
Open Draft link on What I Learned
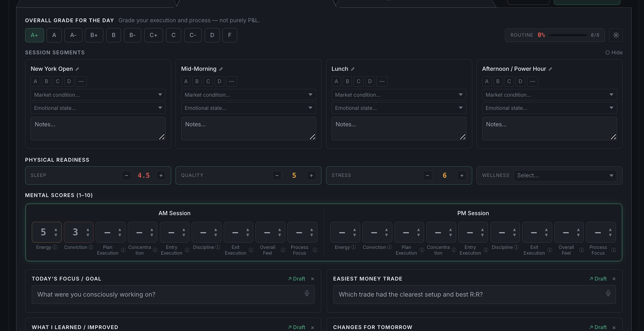296,328
